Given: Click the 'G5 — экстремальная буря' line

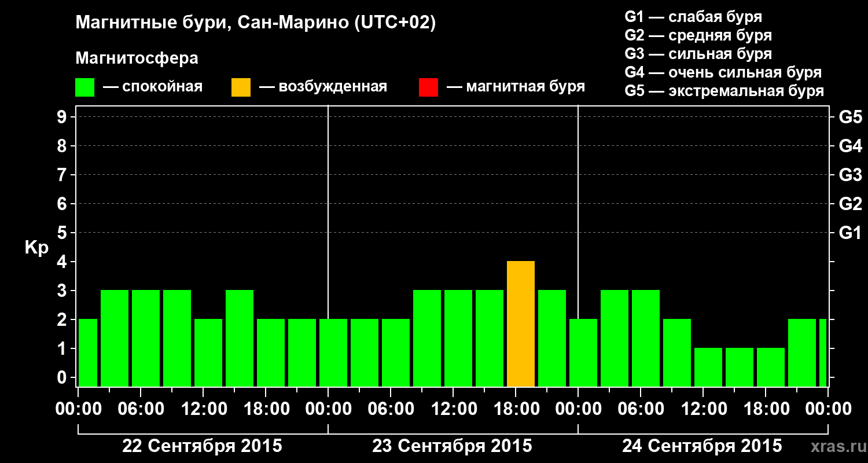Looking at the screenshot, I should coord(724,91).
